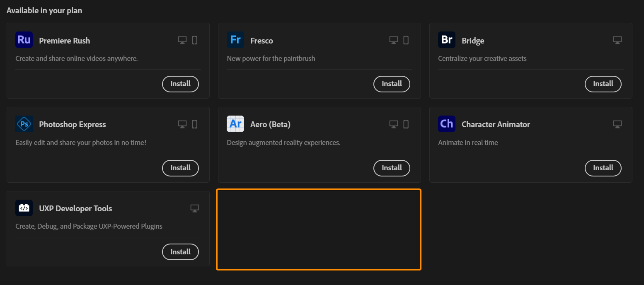Screen dimensions: 644x285
Task: Click the highlighted empty card
Action: pyautogui.click(x=318, y=229)
